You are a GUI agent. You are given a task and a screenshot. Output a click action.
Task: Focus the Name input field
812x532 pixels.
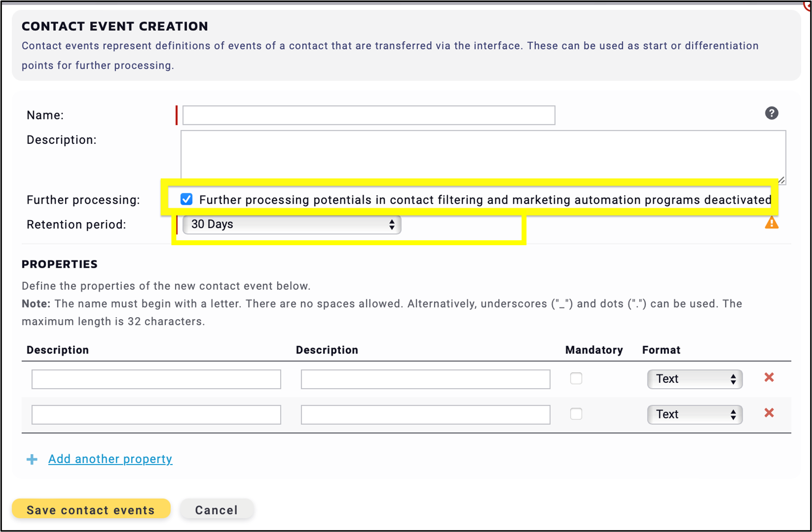[x=369, y=115]
